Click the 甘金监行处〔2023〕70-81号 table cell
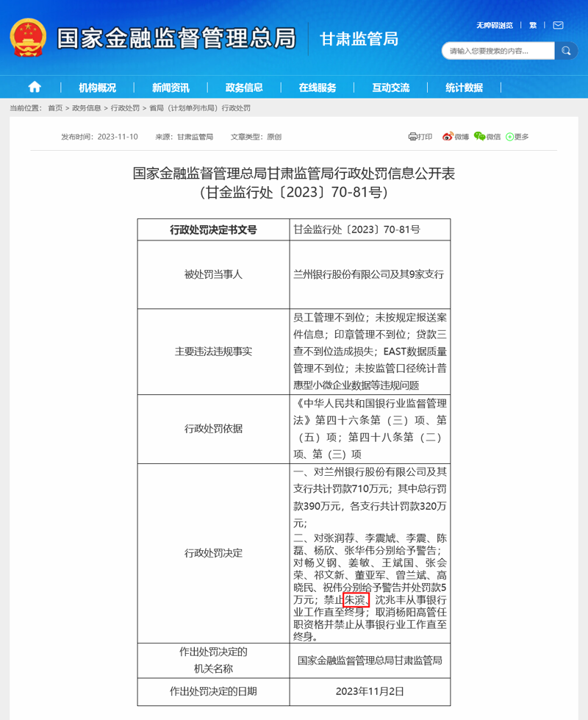588x720 pixels. tap(370, 229)
